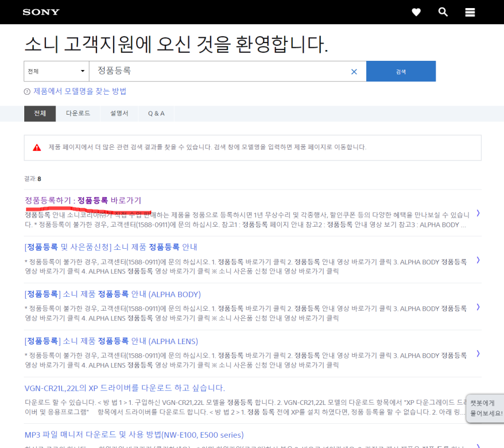Open MP3 파일 매니저 다운로드 result
Viewport: 504px width, 448px height.
coord(134,435)
